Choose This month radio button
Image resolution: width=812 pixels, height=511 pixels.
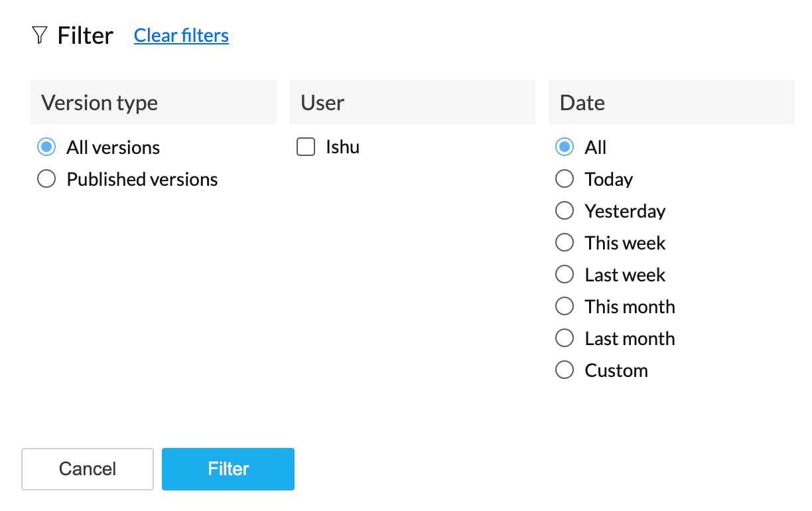click(x=565, y=307)
